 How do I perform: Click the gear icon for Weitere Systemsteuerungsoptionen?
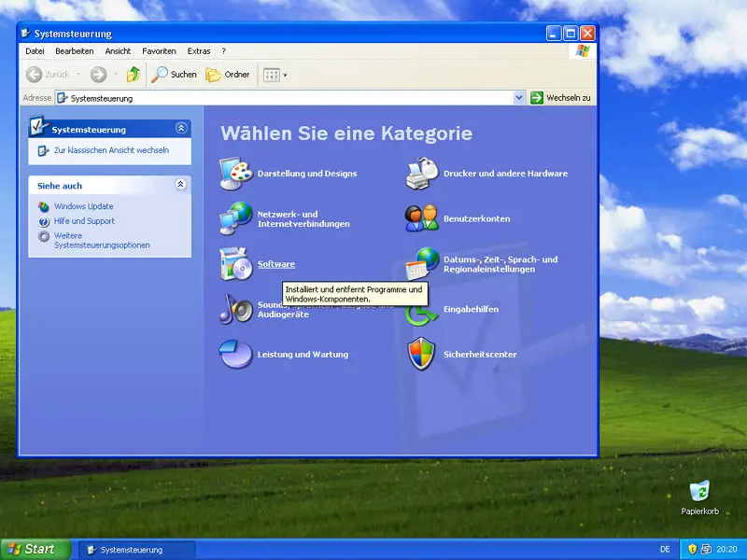pos(44,236)
